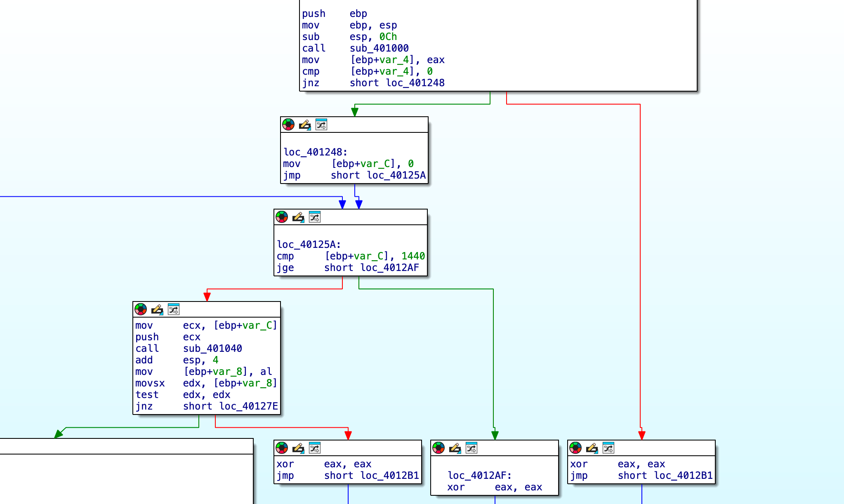Click the color icon on the rightmost xor block
844x504 pixels.
click(x=575, y=448)
